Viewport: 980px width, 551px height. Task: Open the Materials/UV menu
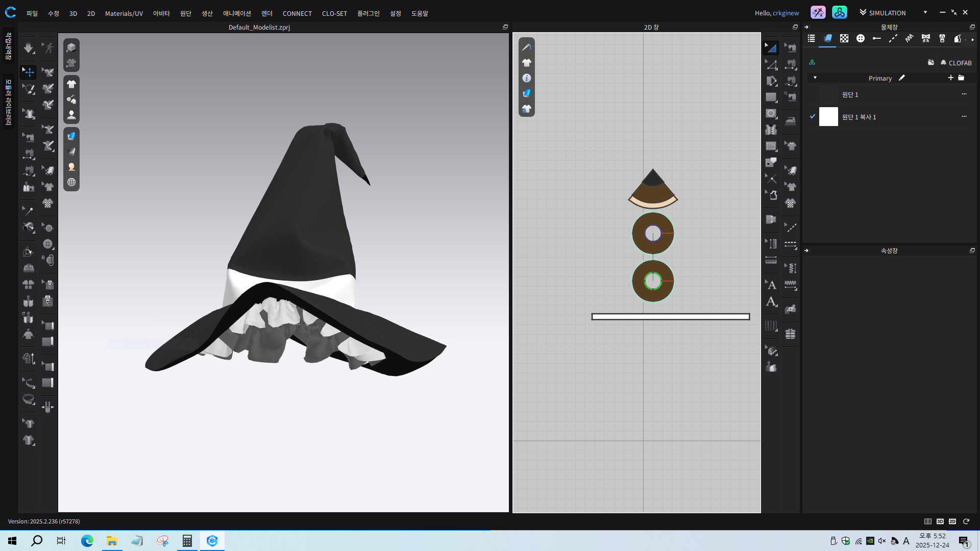coord(124,13)
